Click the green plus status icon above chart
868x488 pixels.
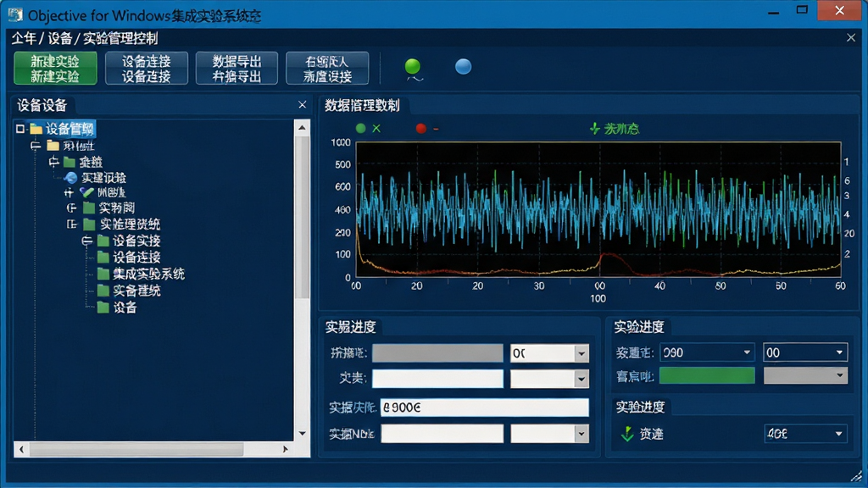[594, 129]
